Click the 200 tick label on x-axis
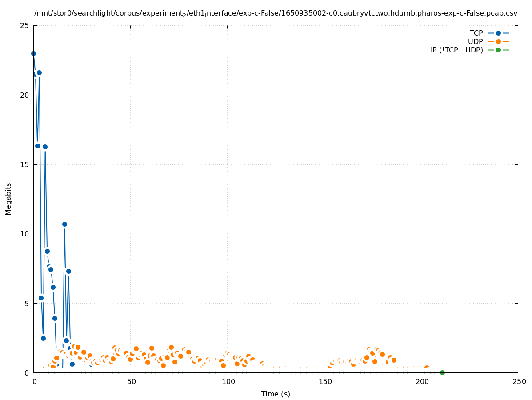Image resolution: width=532 pixels, height=400 pixels. pos(421,382)
